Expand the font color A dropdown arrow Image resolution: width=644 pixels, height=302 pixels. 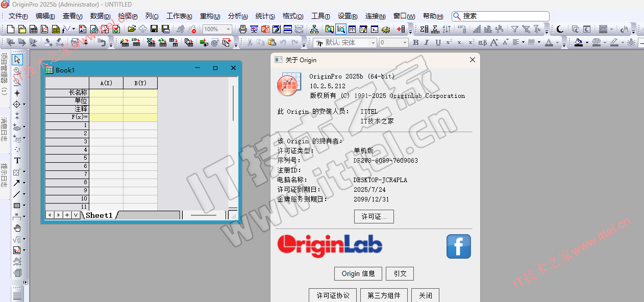pyautogui.click(x=557, y=42)
